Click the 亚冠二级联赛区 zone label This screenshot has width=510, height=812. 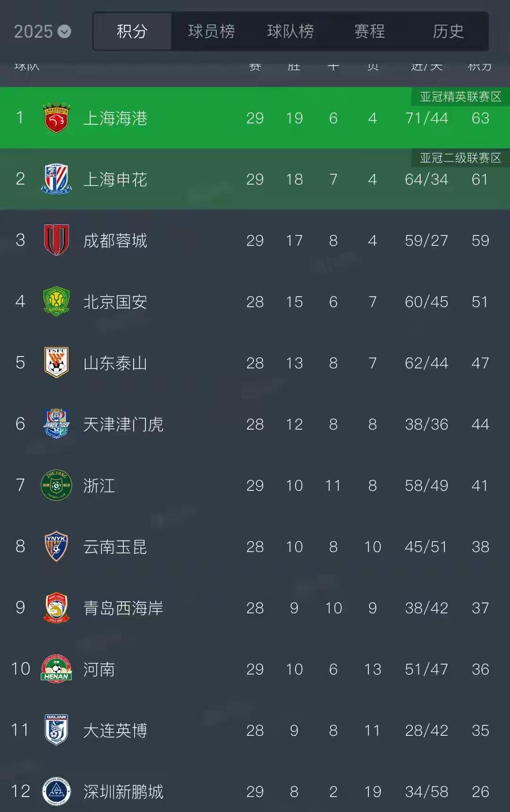click(460, 158)
